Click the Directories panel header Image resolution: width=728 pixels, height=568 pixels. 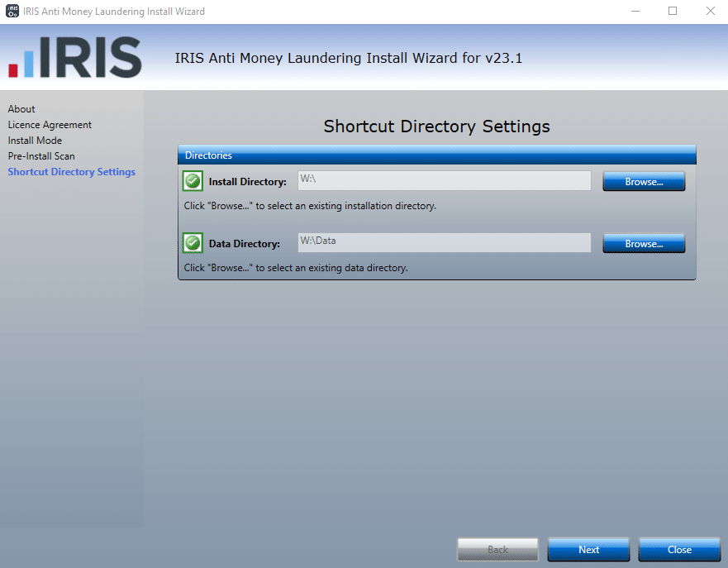[437, 155]
